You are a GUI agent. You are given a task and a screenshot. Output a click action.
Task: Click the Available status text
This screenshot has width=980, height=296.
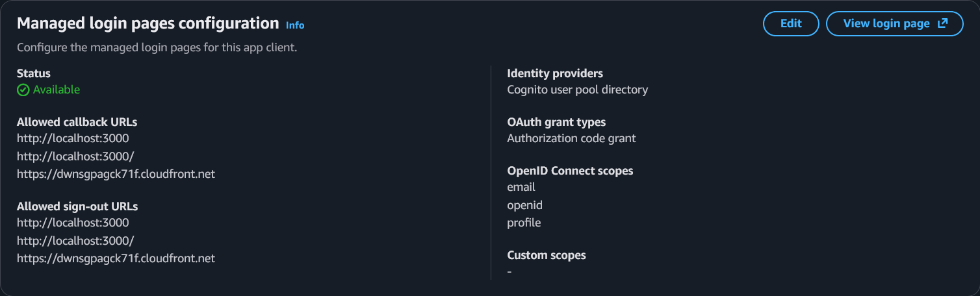(x=56, y=90)
